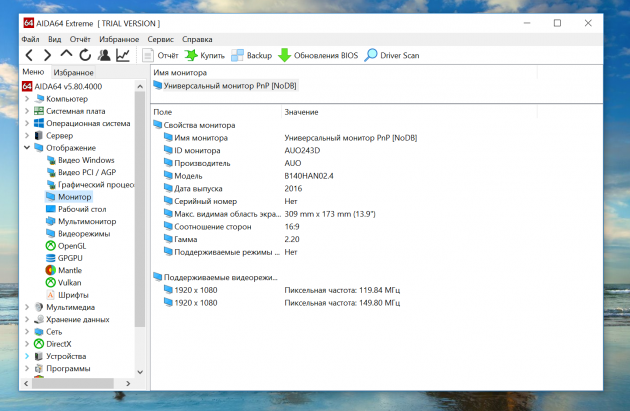Viewport: 630px width, 411px height.
Task: Expand the Компьютер tree node
Action: [x=27, y=99]
